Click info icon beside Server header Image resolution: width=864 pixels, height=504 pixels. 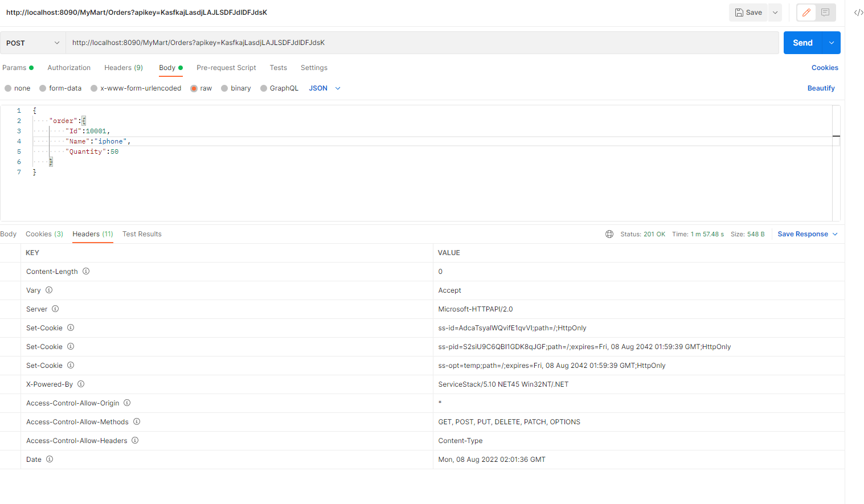click(x=55, y=309)
